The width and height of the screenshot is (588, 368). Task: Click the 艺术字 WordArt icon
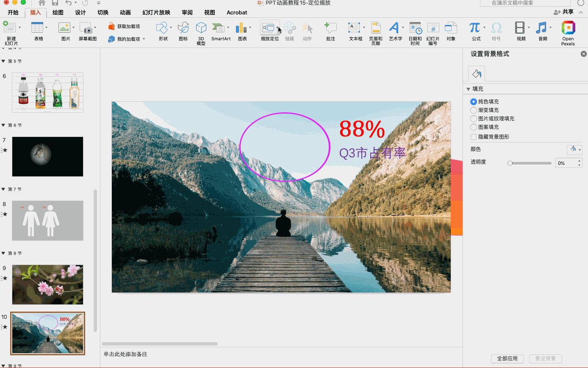(394, 28)
